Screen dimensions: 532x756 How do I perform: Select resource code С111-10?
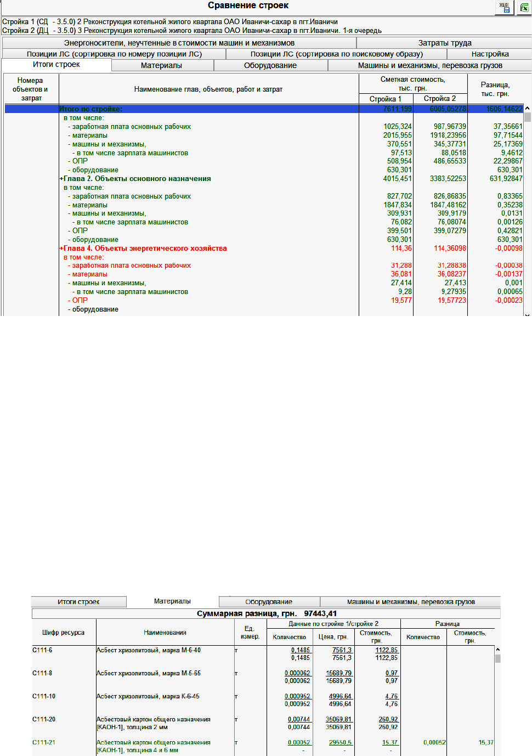tap(44, 696)
